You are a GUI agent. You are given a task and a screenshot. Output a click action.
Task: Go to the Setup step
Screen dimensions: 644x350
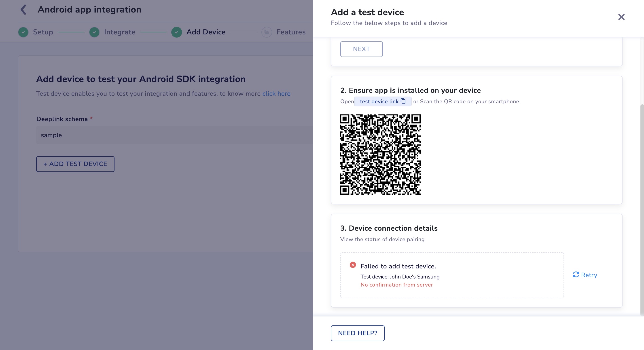43,32
